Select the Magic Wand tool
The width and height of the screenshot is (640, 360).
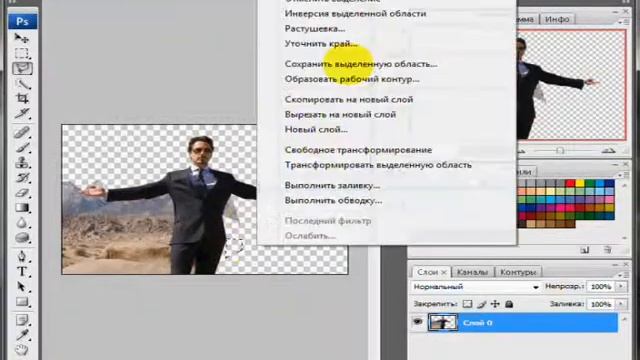click(x=22, y=84)
